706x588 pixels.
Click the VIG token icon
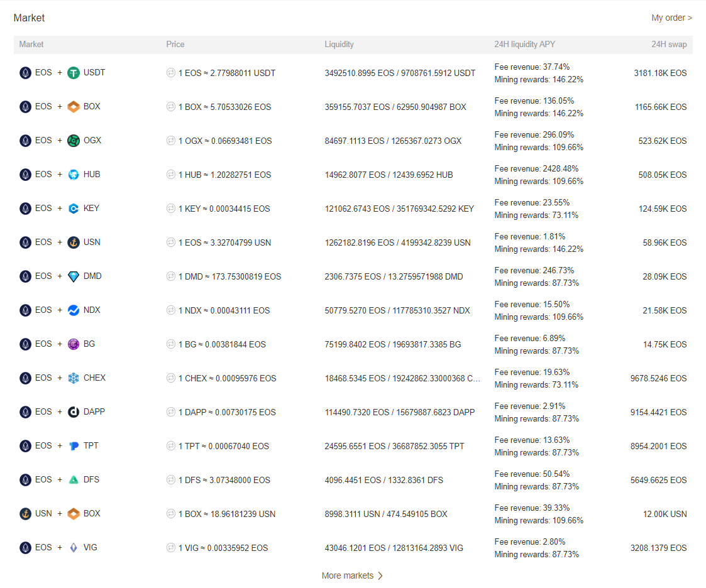click(74, 548)
